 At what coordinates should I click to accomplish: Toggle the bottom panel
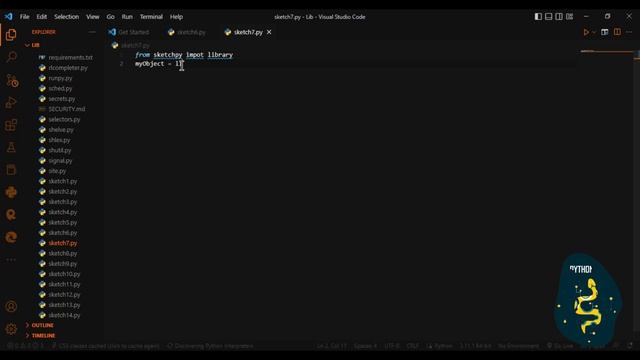click(549, 17)
